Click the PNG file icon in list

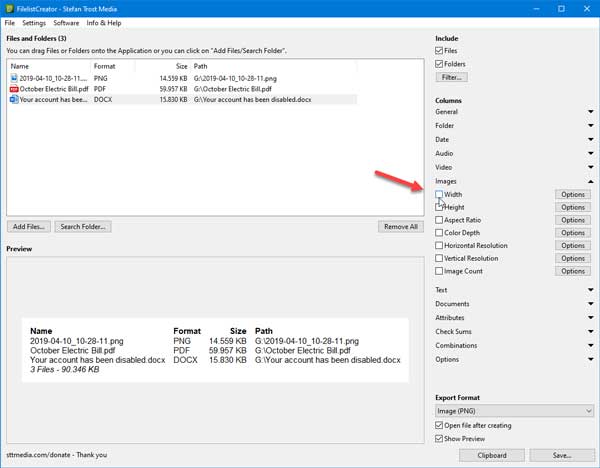tap(14, 76)
